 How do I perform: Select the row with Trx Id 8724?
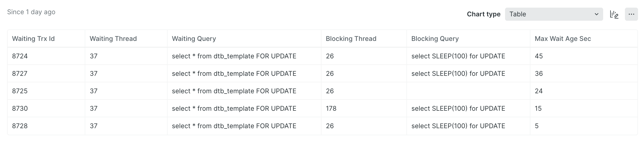(20, 56)
